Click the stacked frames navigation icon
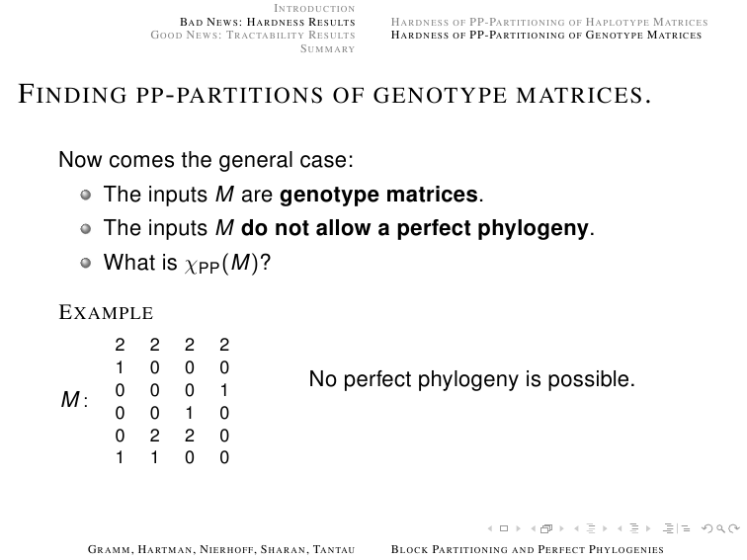747x560 pixels. pyautogui.click(x=546, y=528)
